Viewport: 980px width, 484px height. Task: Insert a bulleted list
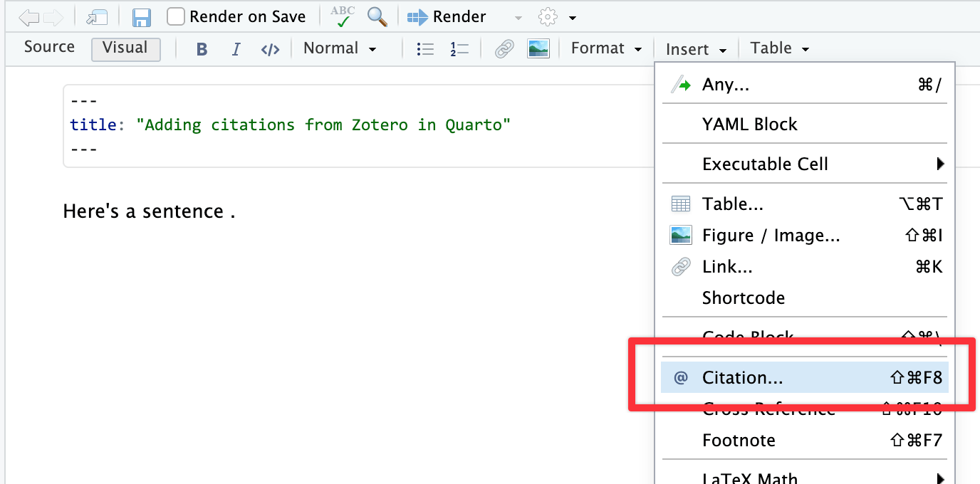click(425, 49)
